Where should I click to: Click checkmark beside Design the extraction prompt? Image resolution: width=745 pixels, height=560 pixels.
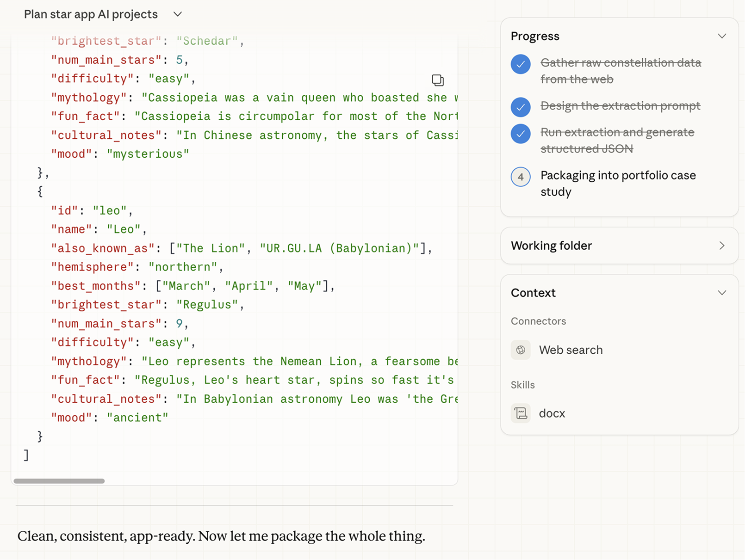tap(521, 107)
